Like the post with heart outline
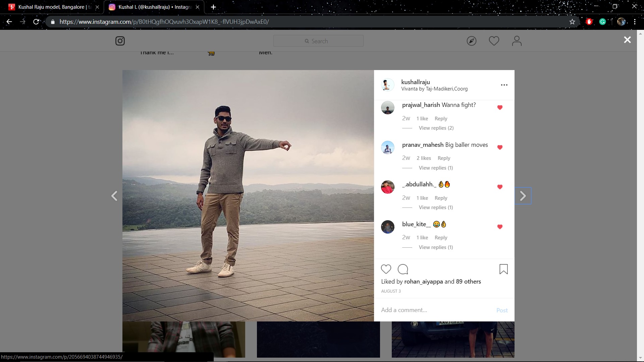This screenshot has width=644, height=362. point(386,269)
